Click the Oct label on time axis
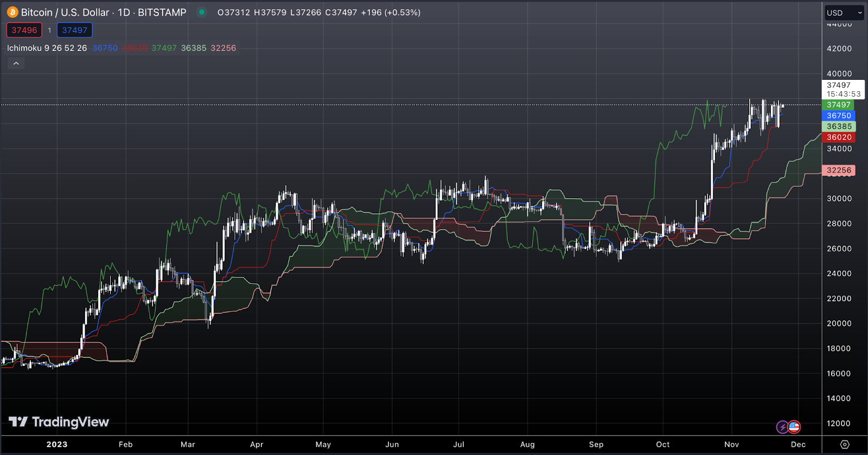This screenshot has width=868, height=455. (663, 444)
